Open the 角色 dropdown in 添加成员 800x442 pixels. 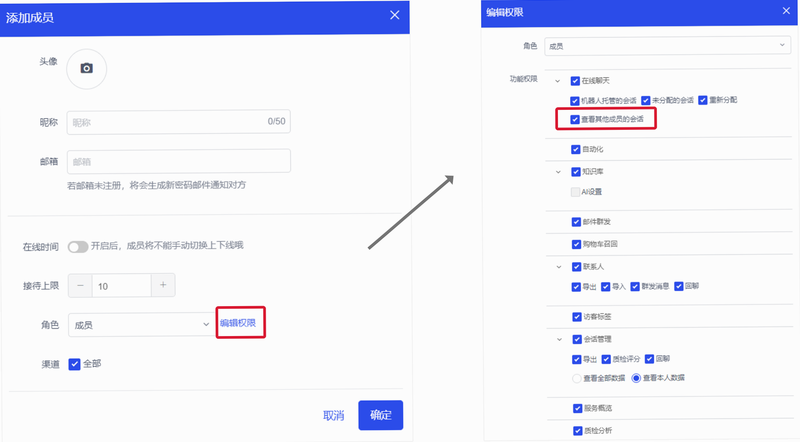tap(141, 325)
